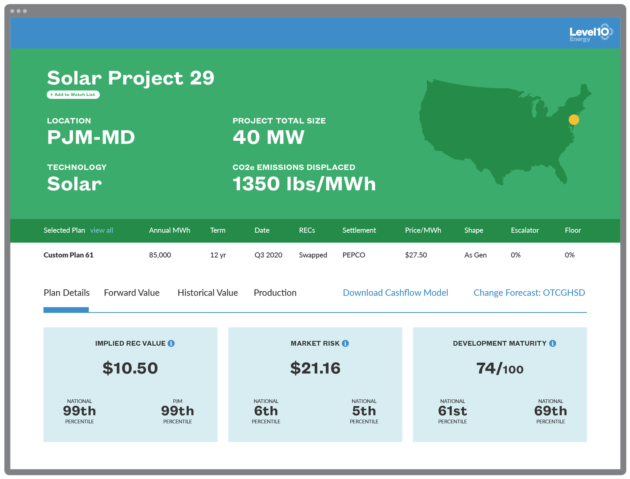This screenshot has height=479, width=630.
Task: Click the 74/100 Development Maturity score
Action: tap(500, 368)
